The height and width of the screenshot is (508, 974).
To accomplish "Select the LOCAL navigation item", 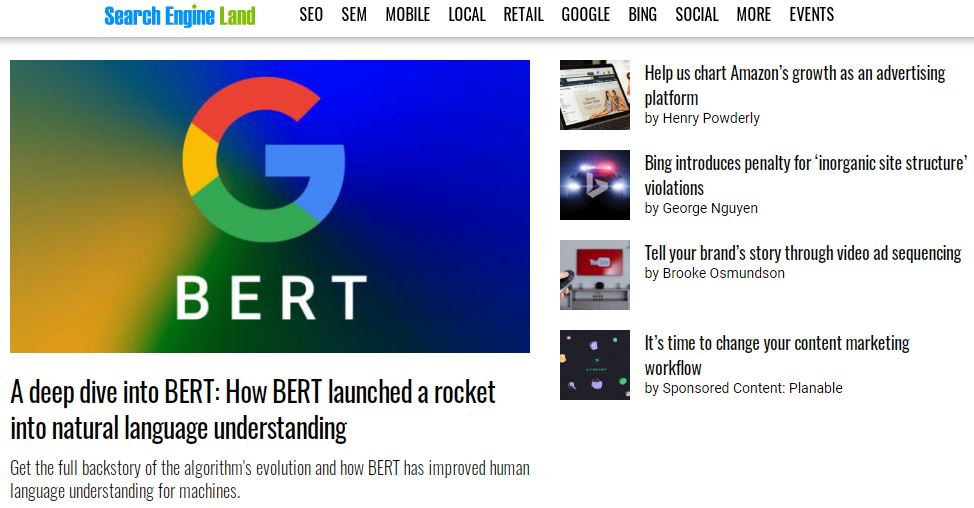I will click(467, 14).
